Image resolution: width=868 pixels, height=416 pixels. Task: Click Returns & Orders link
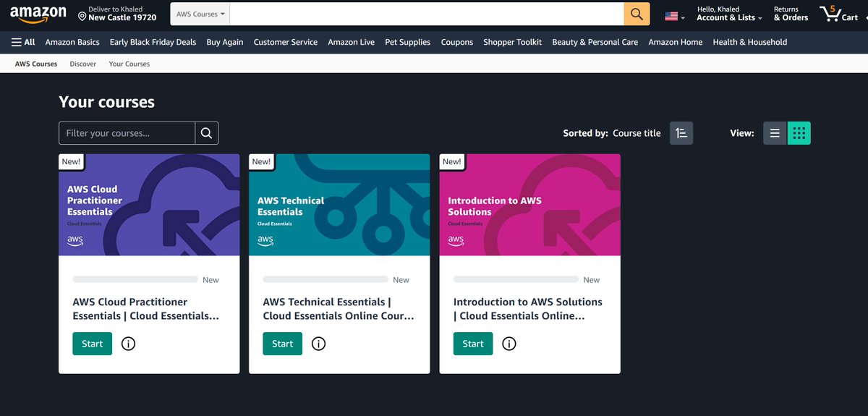[791, 14]
